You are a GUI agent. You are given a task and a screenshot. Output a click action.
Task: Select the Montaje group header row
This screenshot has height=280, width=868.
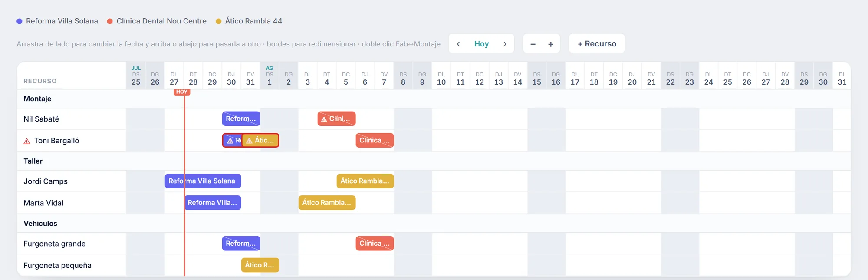[434, 99]
